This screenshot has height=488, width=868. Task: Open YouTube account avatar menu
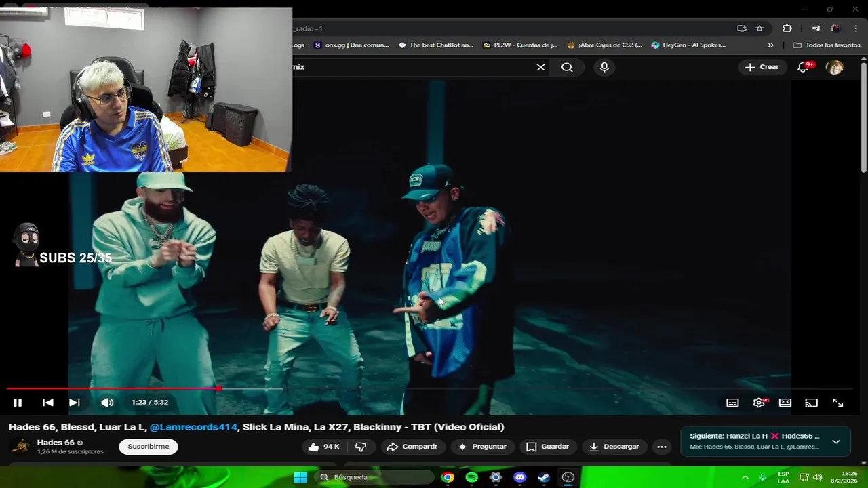(x=835, y=67)
